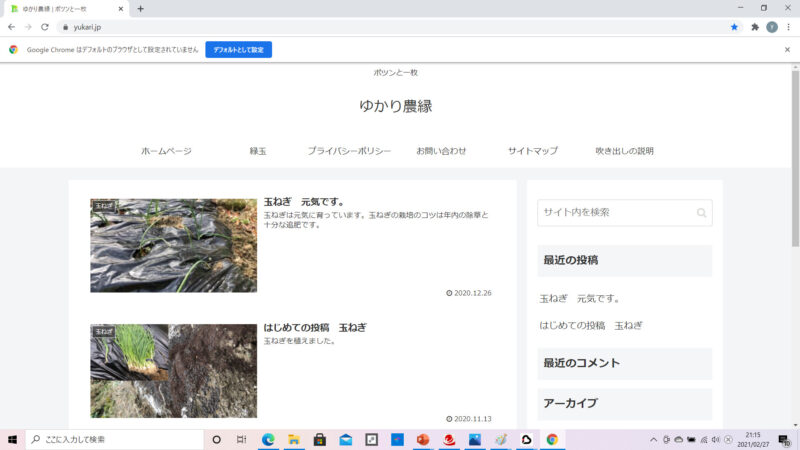Open the Action Center notifications
Viewport: 800px width, 450px height.
coord(784,439)
